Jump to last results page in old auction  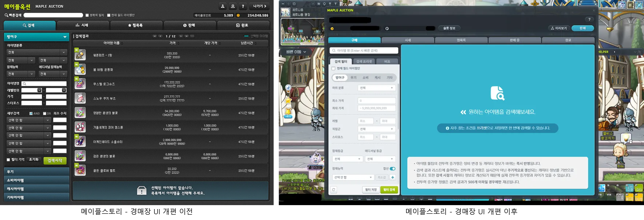[186, 36]
